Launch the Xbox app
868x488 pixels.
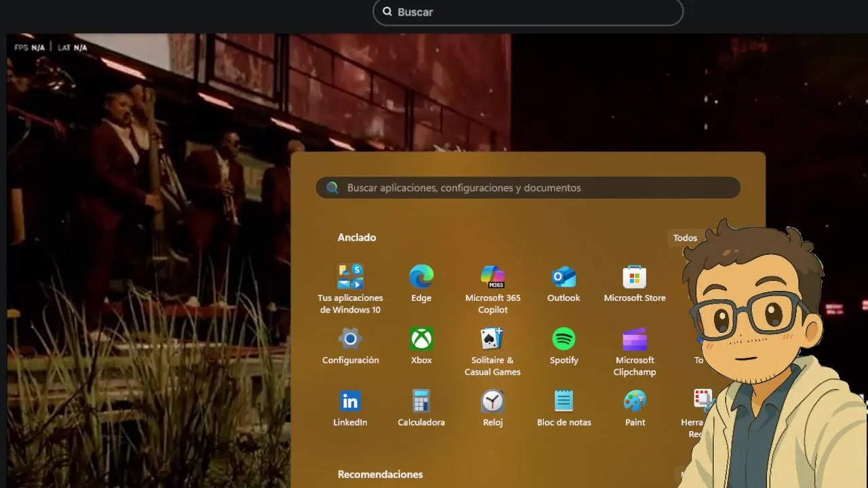click(x=421, y=339)
